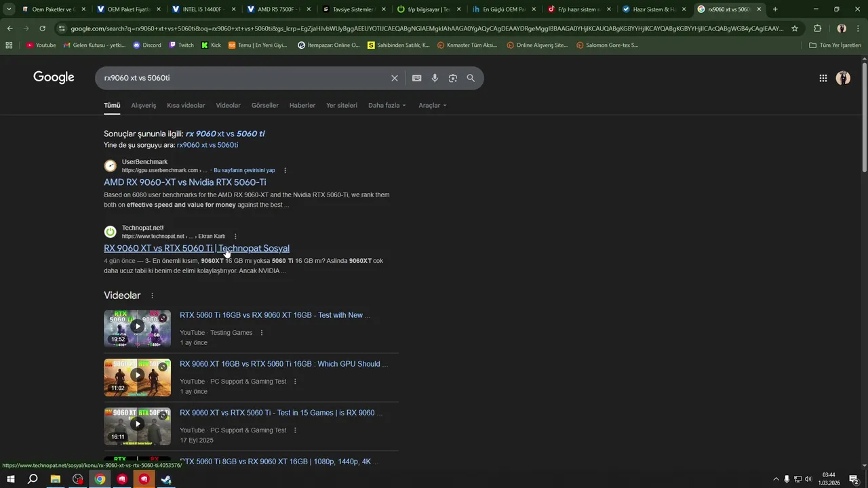Open a new browser tab

click(775, 9)
